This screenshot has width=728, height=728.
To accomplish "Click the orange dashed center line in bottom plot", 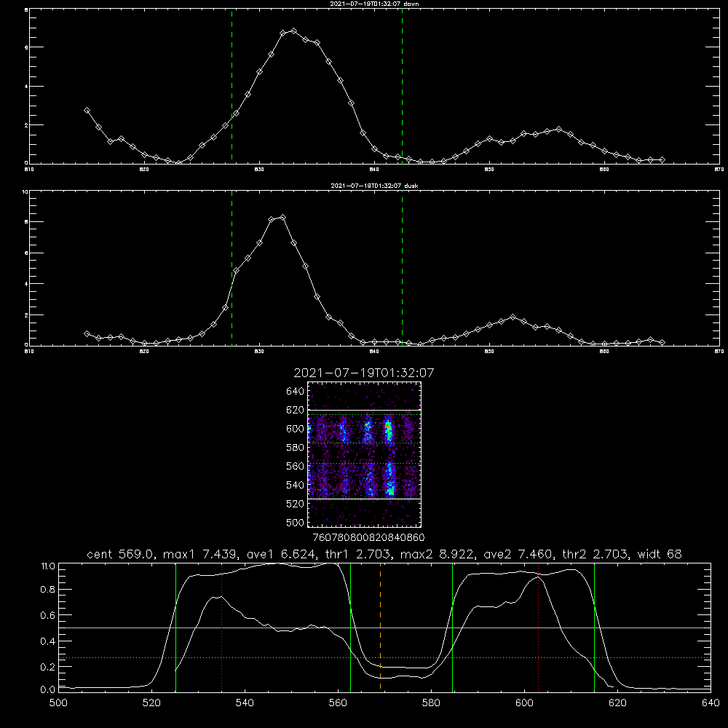I will pos(380,627).
